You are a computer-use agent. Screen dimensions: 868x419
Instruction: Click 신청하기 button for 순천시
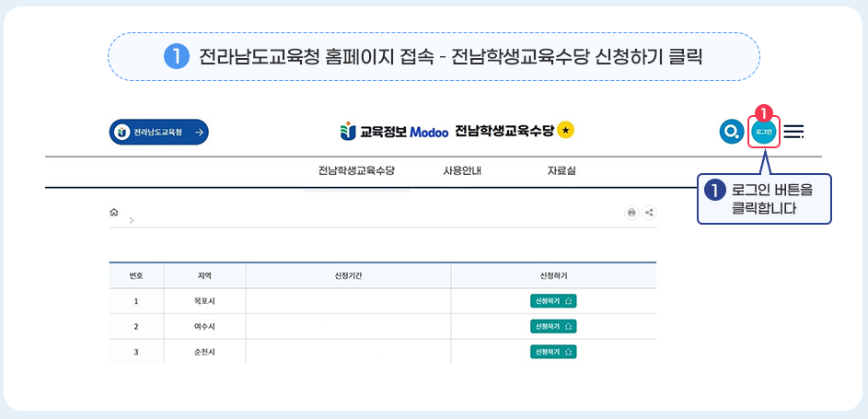[553, 352]
